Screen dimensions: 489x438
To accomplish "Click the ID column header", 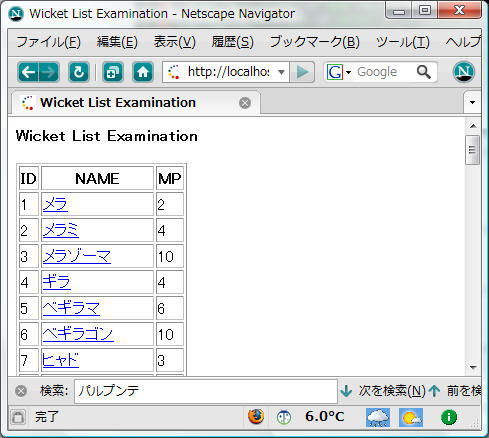I will pos(29,178).
